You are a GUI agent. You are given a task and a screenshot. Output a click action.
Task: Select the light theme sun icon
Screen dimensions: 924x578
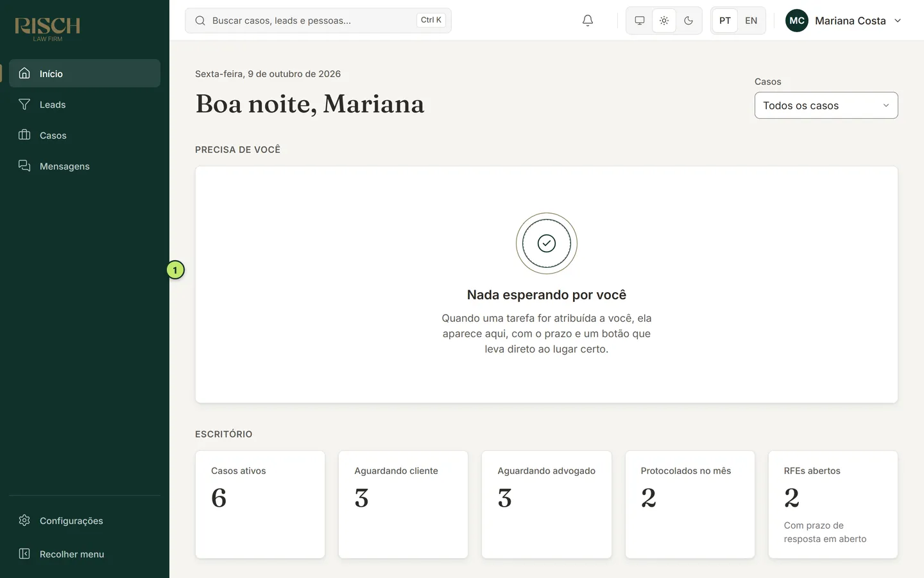pyautogui.click(x=664, y=21)
